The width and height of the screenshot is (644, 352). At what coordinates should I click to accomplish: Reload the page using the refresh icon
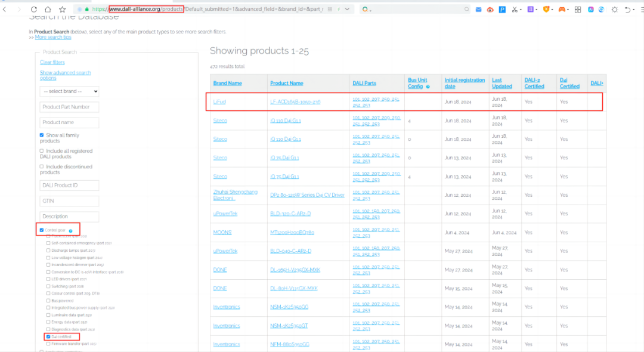coord(33,9)
